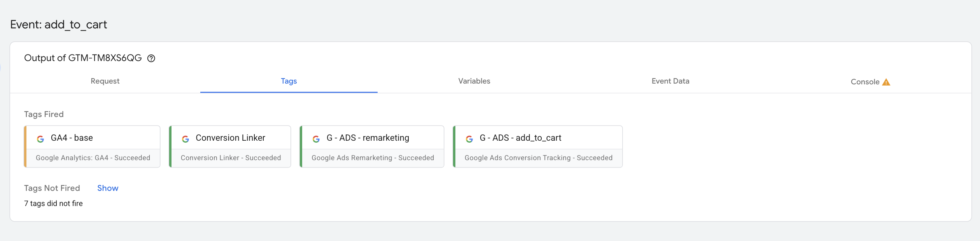Open the Variables tab
The width and height of the screenshot is (980, 241).
(x=474, y=81)
